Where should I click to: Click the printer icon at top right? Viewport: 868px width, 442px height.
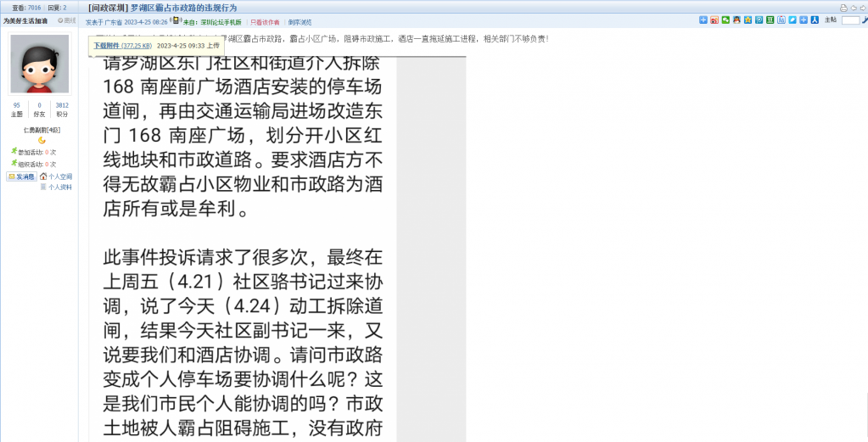pos(843,8)
